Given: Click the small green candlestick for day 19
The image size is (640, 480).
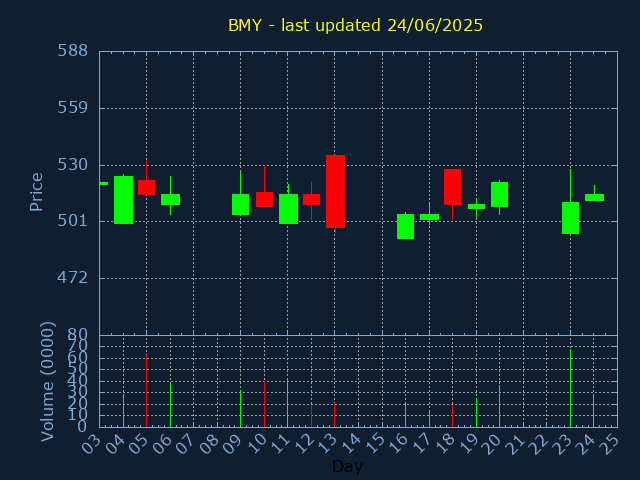Looking at the screenshot, I should coord(476,207).
